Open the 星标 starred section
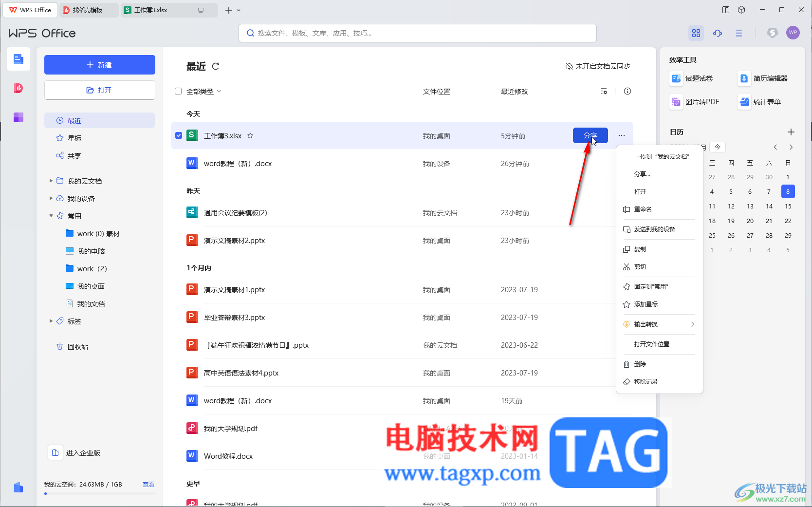The width and height of the screenshot is (812, 507). coord(100,138)
